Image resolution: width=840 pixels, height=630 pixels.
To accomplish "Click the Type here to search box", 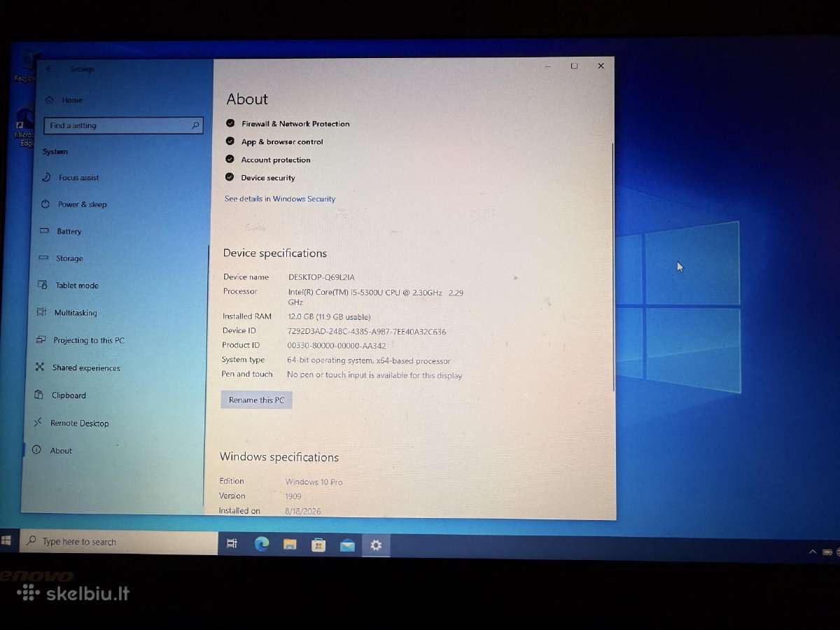I will tap(118, 542).
